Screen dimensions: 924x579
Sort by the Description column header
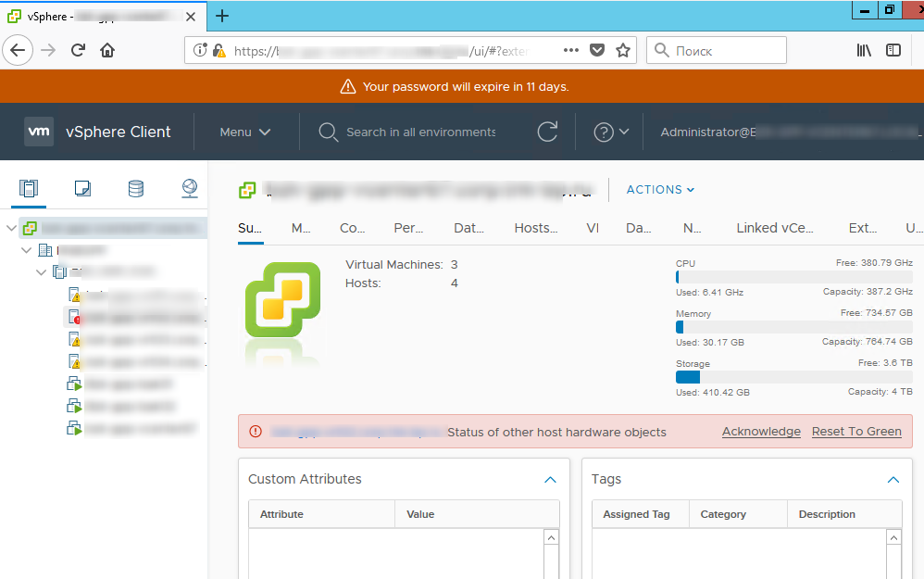pos(844,514)
